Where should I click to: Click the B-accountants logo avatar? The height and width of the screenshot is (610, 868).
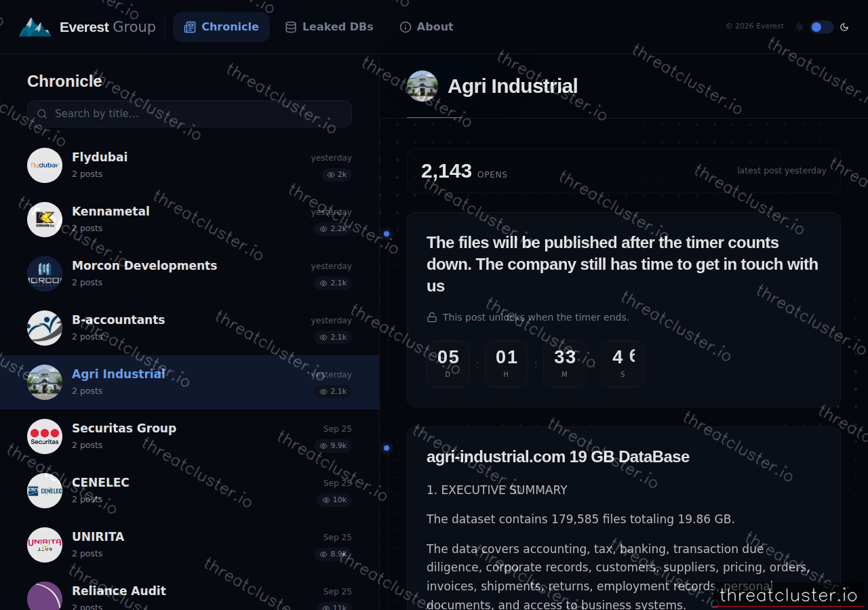[x=45, y=328]
